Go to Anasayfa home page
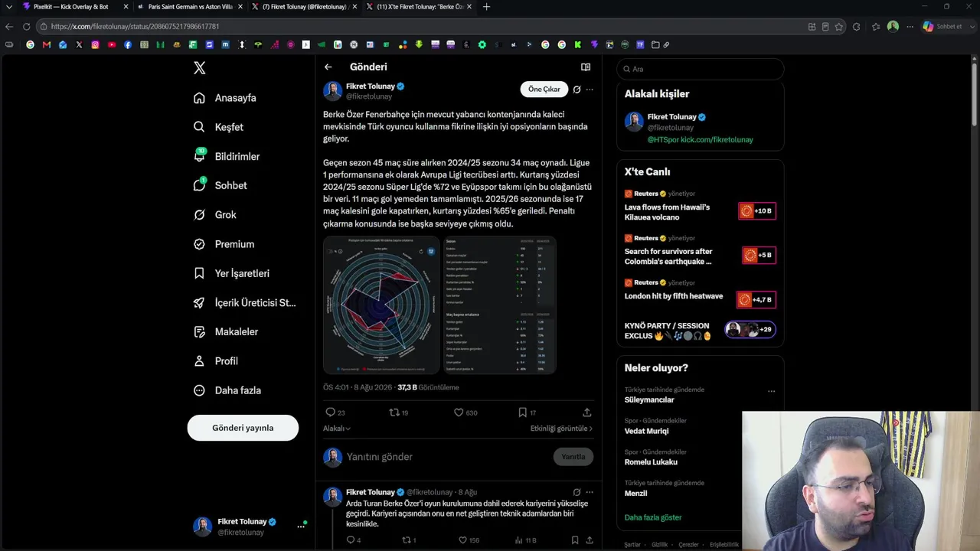980x551 pixels. 225,98
